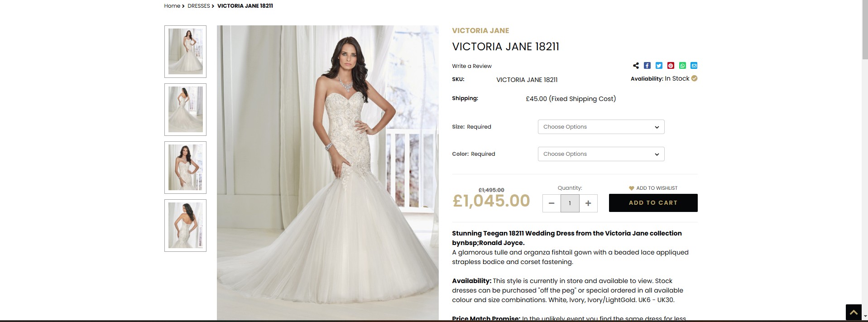Image resolution: width=868 pixels, height=322 pixels.
Task: Click the quantity input field
Action: (570, 203)
